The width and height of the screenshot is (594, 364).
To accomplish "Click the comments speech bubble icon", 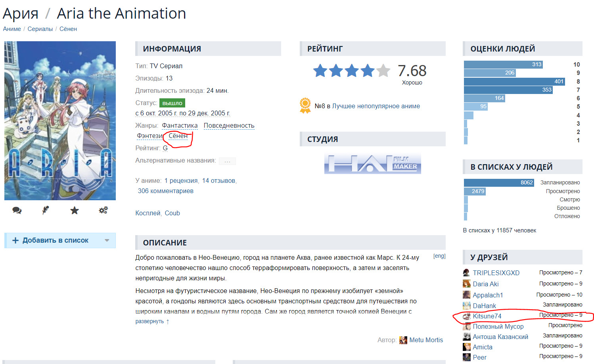I will 17,211.
